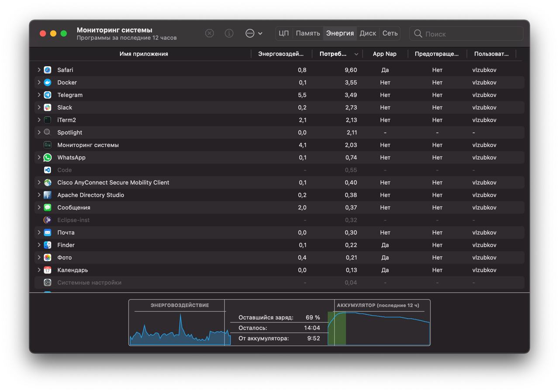This screenshot has height=392, width=559.
Task: Click the От аккумулятора 9:52 value
Action: tap(314, 338)
